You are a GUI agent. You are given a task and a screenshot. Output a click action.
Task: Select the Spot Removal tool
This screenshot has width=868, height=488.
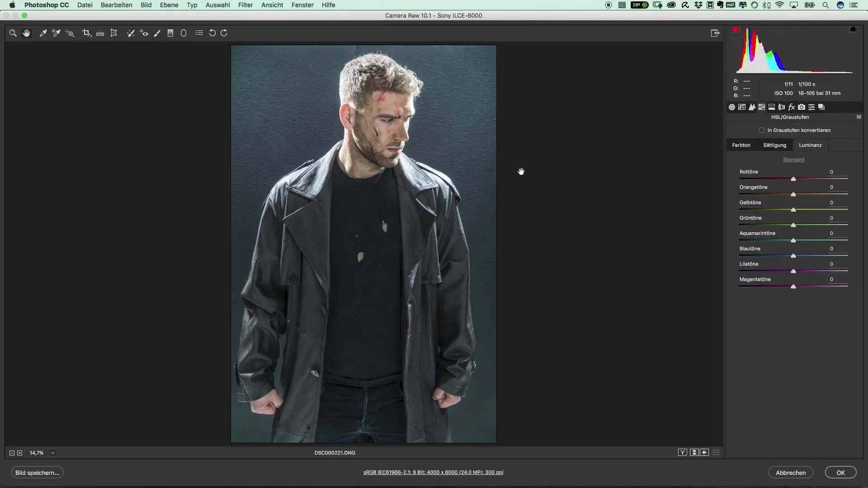131,33
